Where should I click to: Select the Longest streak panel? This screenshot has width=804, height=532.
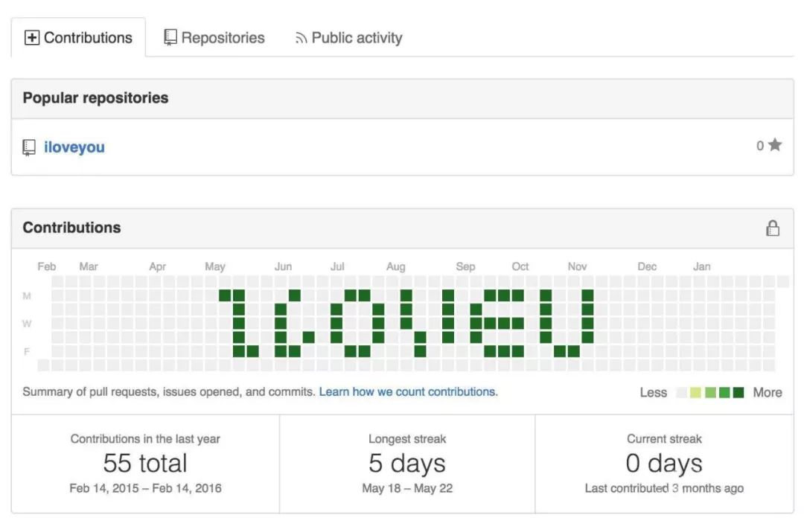coord(407,464)
